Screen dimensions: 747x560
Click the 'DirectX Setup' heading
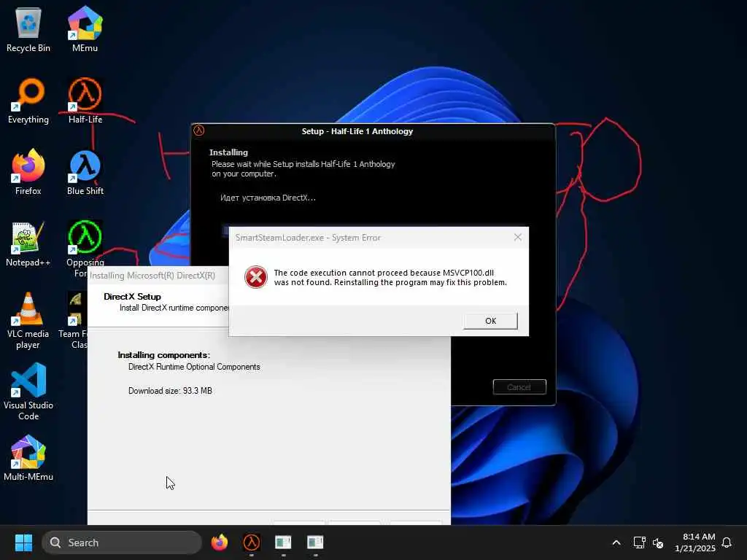coord(133,297)
